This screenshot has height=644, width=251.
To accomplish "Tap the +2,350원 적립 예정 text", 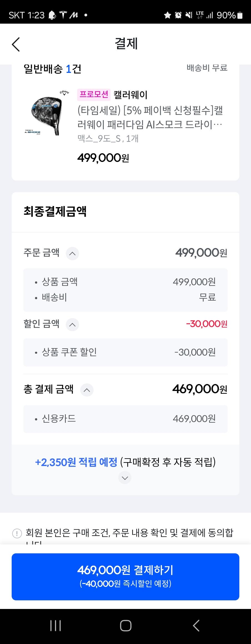I will (76, 462).
